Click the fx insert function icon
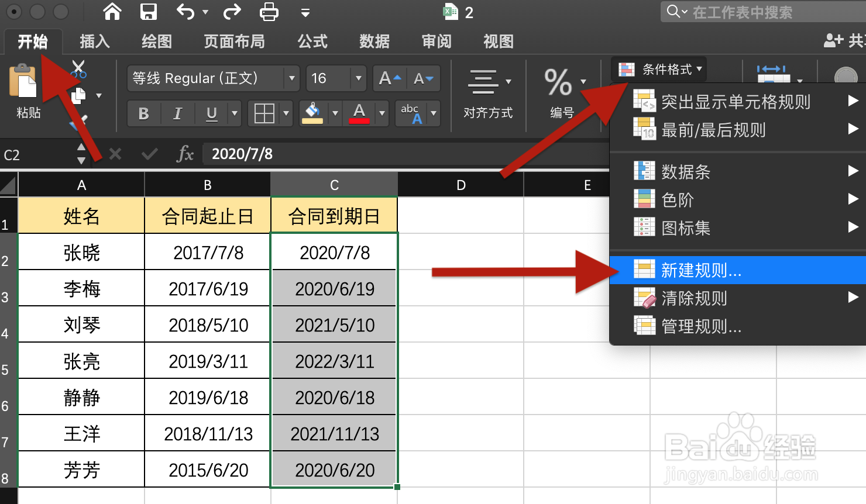 [185, 154]
